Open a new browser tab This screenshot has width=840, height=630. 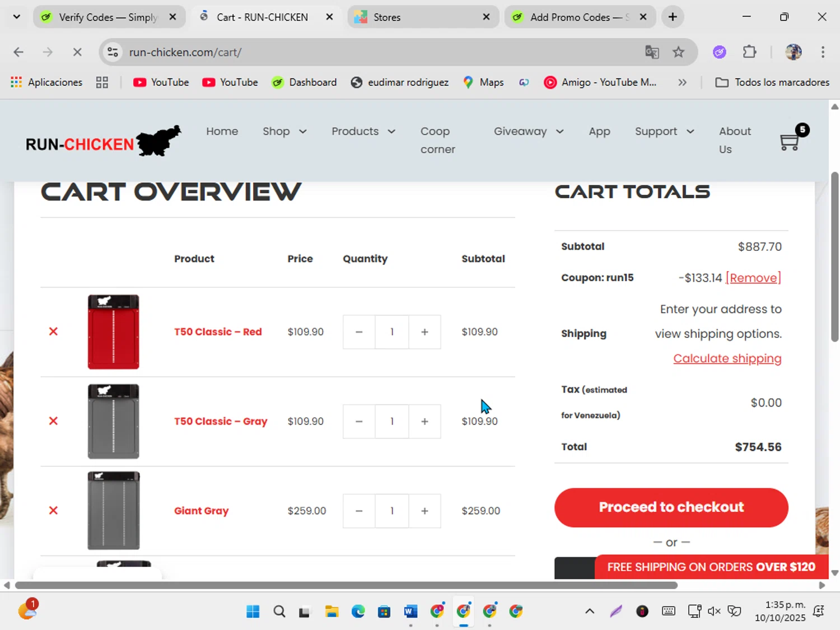673,17
